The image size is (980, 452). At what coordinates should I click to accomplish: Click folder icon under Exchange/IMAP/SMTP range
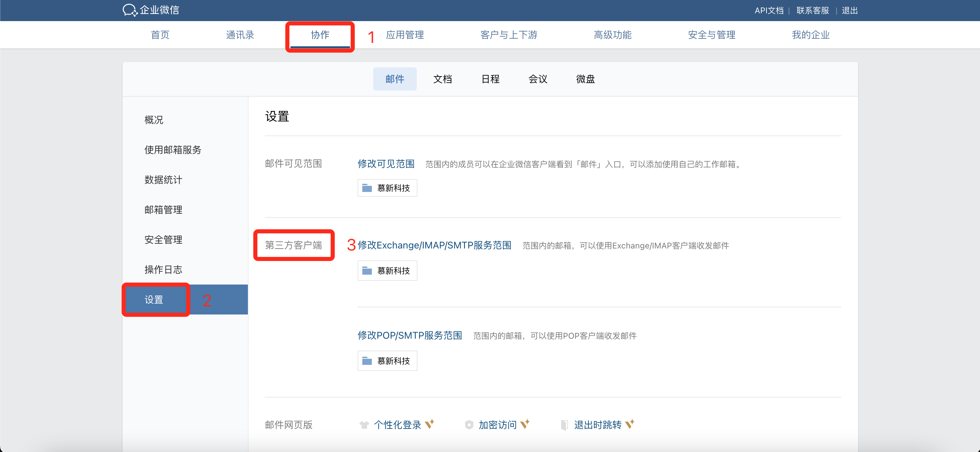(367, 270)
